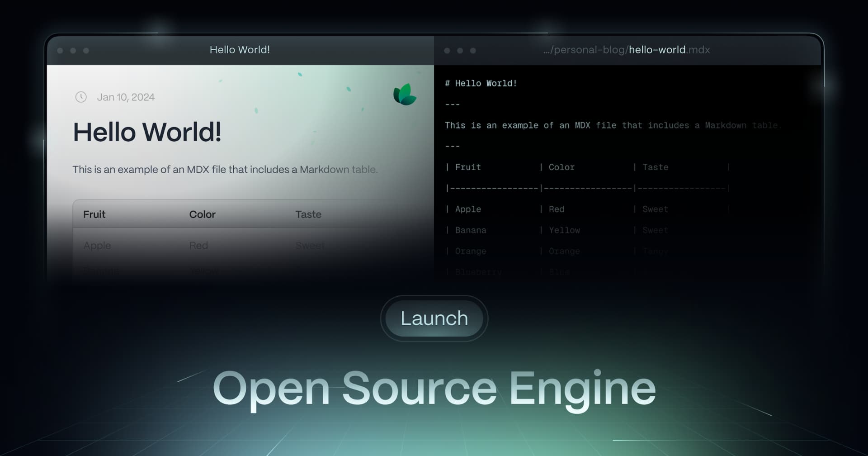
Task: Select the Color column header in rendered table
Action: (x=202, y=214)
